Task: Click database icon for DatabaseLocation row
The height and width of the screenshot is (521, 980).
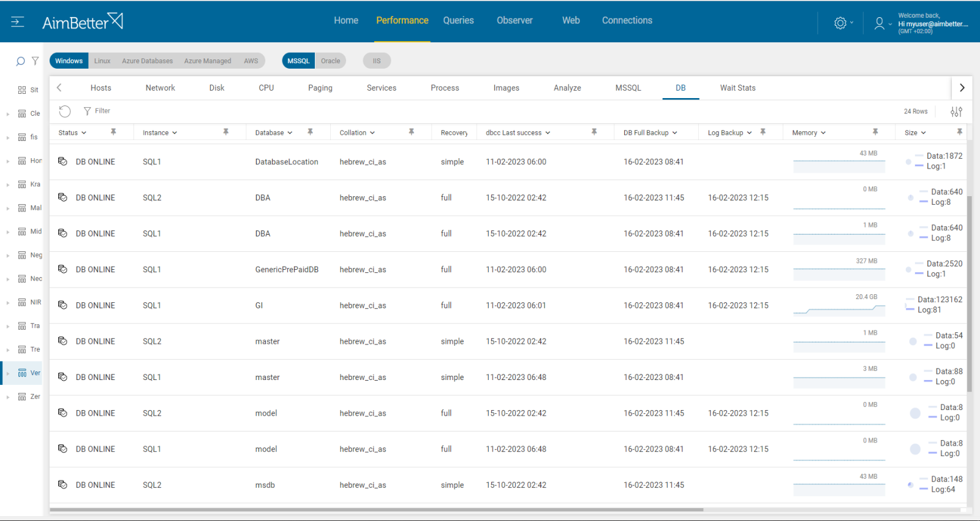Action: [x=62, y=161]
